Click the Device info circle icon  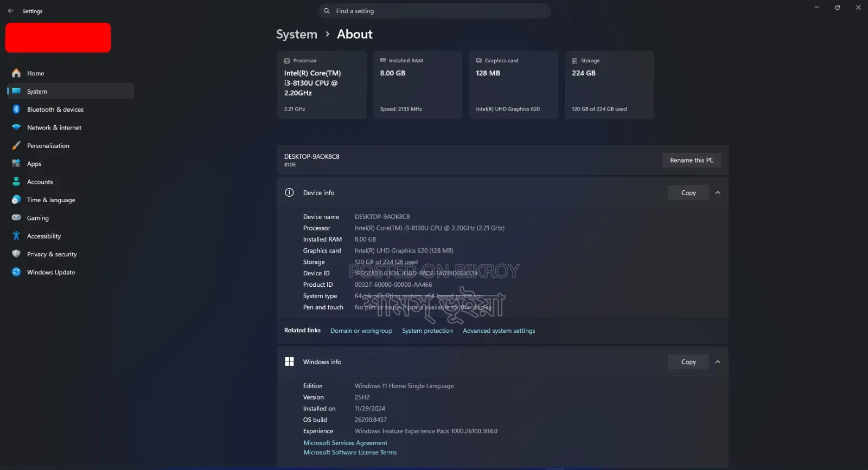coord(289,192)
